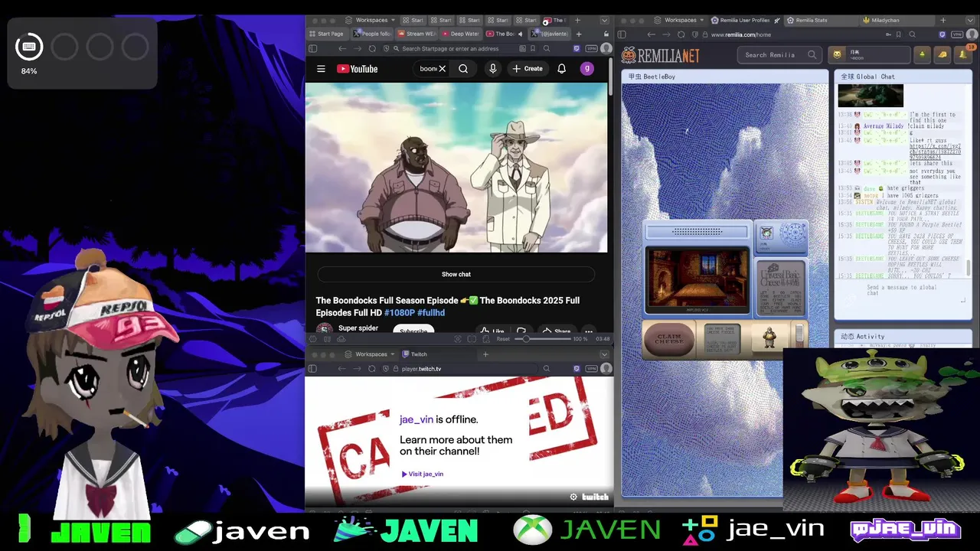The image size is (980, 551).
Task: Toggle sidebar in the Twitch browser window
Action: coord(312,369)
